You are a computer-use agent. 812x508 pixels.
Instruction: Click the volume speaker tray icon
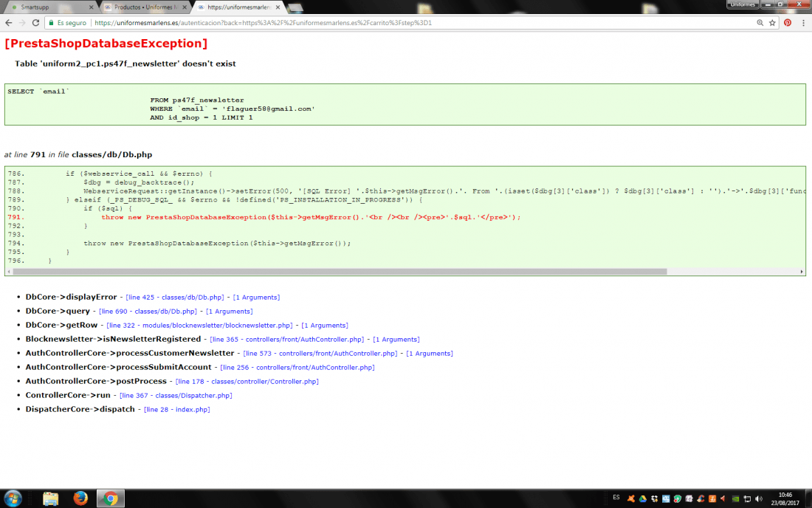pos(759,498)
